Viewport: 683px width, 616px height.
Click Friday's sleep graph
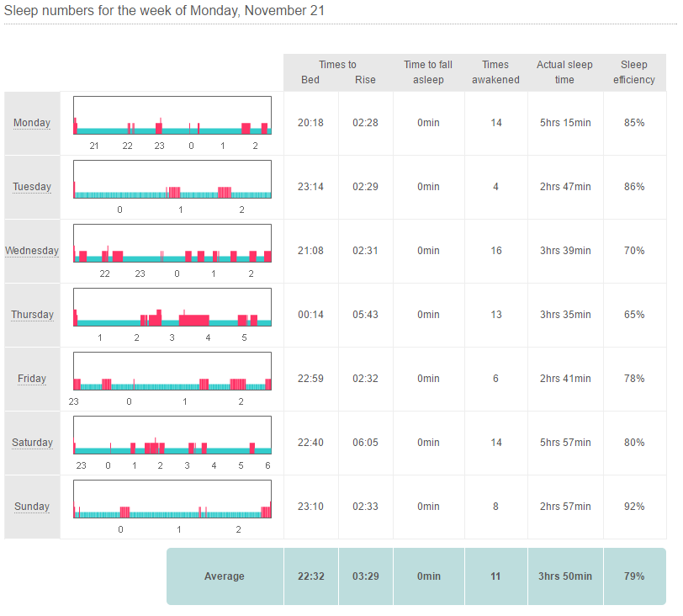[172, 372]
